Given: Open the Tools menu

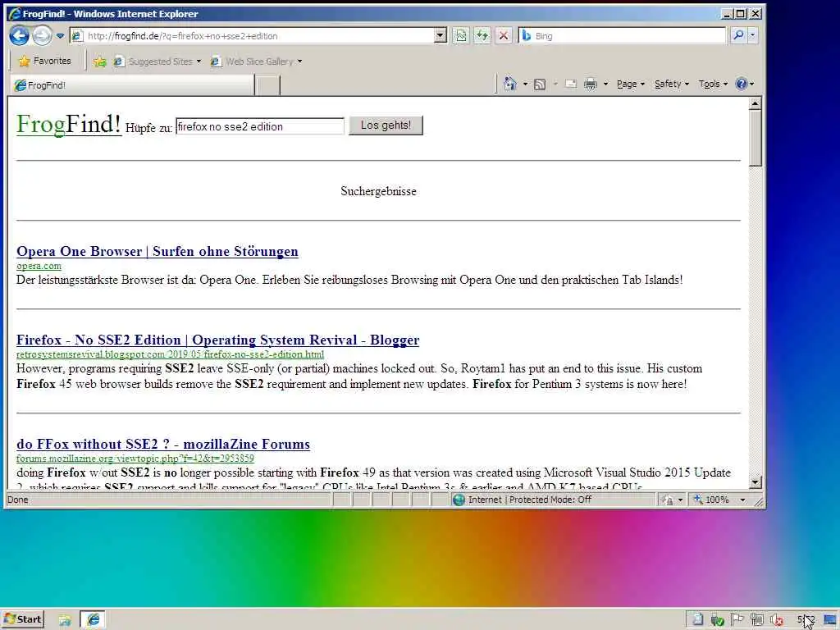Looking at the screenshot, I should click(713, 84).
